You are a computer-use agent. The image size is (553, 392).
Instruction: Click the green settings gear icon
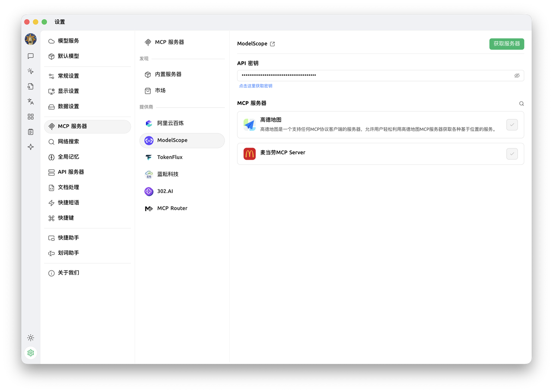pos(31,353)
